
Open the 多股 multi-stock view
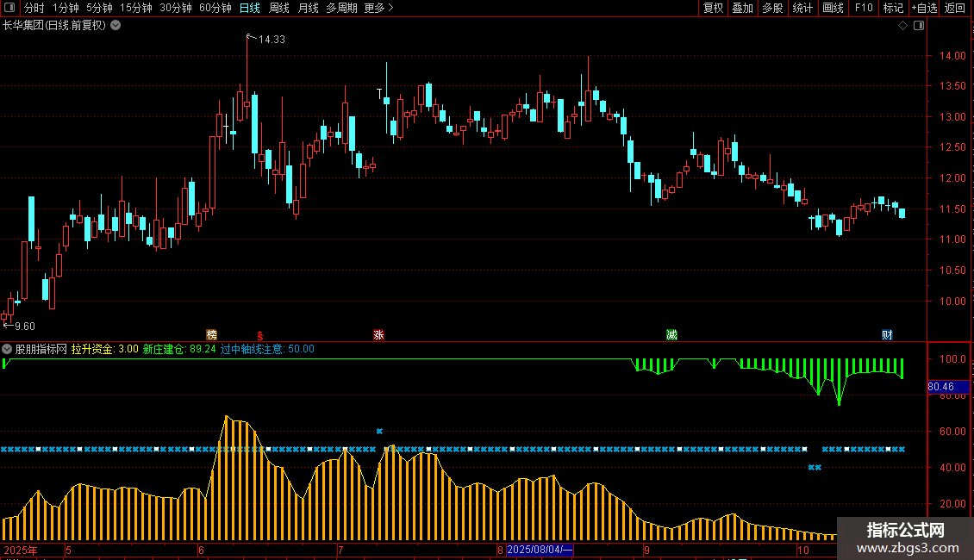772,8
